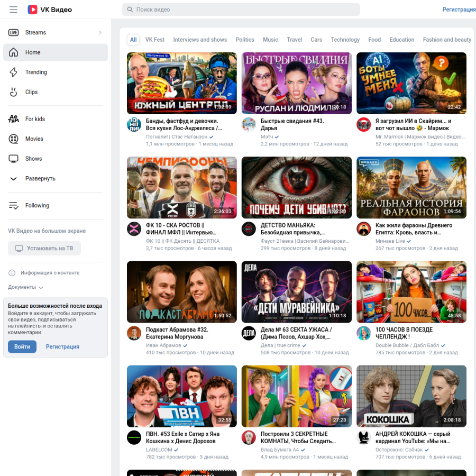Screen dimensions: 476x476
Task: Select the All category tab
Action: coord(133,40)
